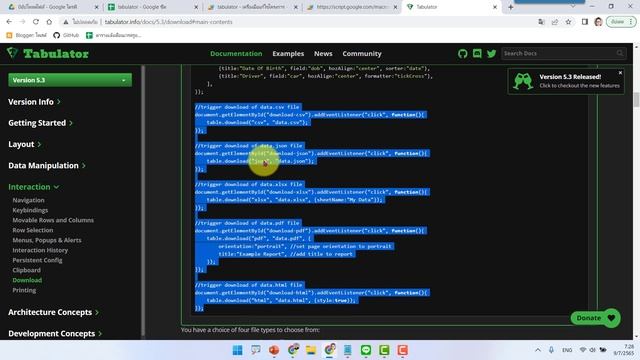Click the browser forward arrow
640x360 pixels.
click(x=22, y=22)
